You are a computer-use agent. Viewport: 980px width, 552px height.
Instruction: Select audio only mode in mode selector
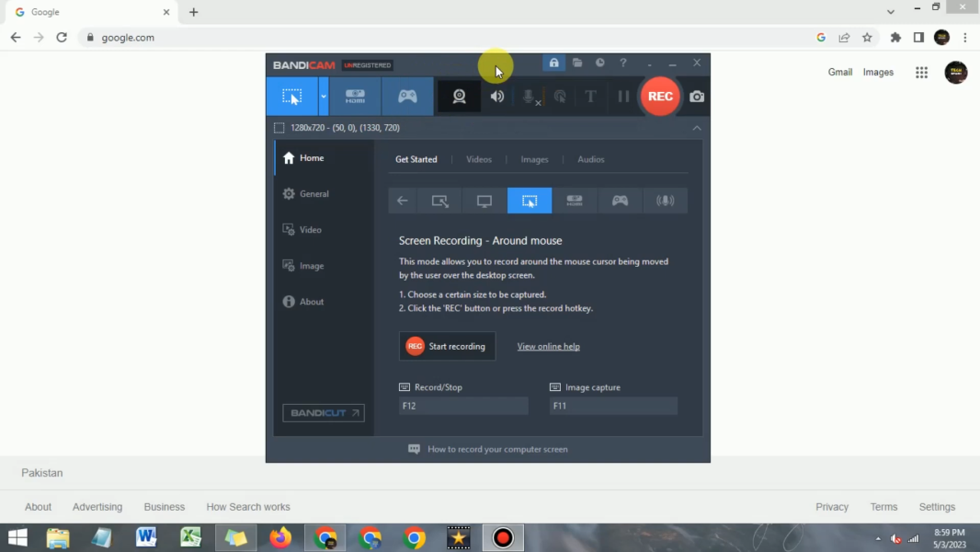(x=665, y=201)
